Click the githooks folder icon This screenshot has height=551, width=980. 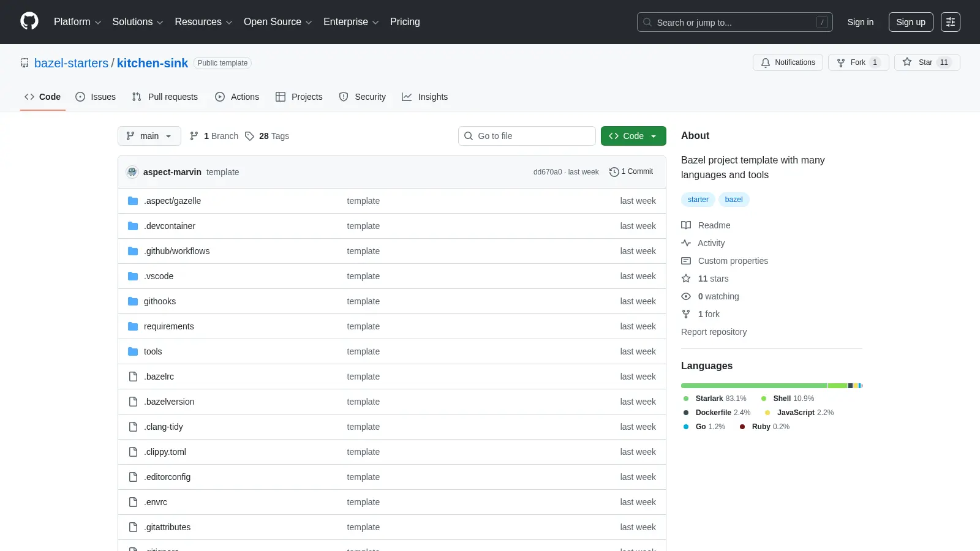click(x=133, y=301)
